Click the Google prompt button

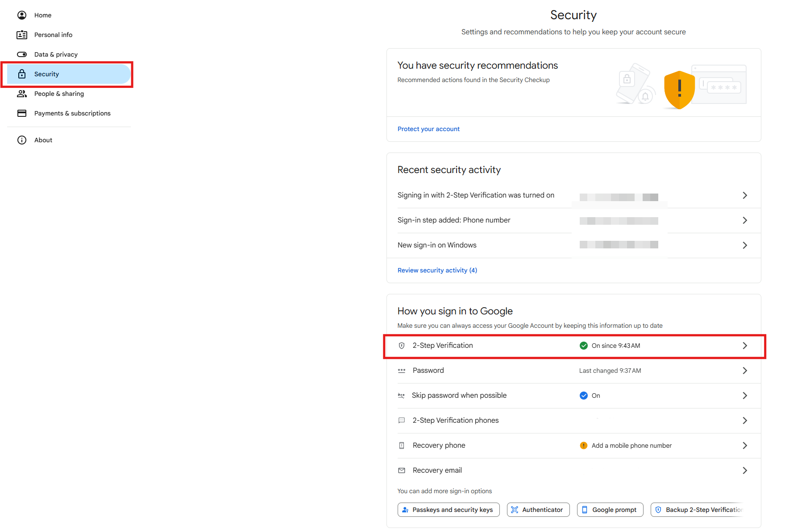[x=610, y=510]
